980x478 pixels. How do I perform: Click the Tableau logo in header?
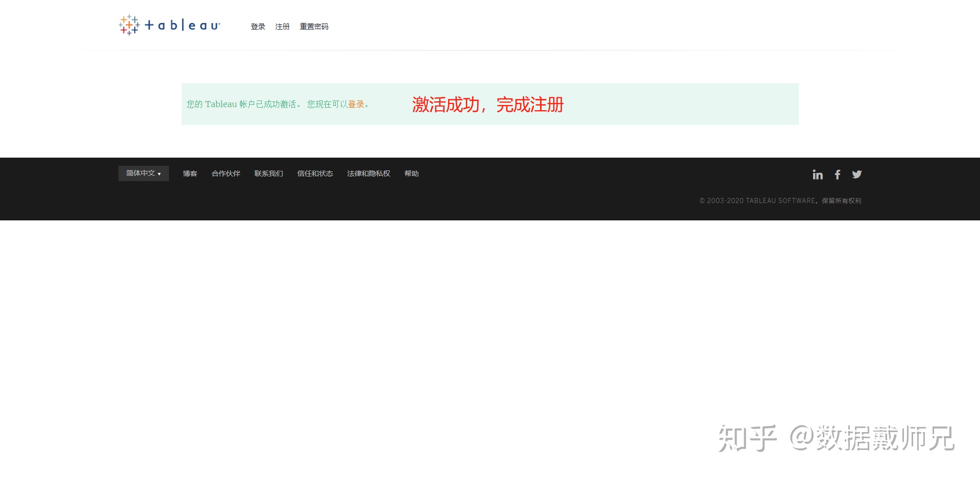(169, 25)
